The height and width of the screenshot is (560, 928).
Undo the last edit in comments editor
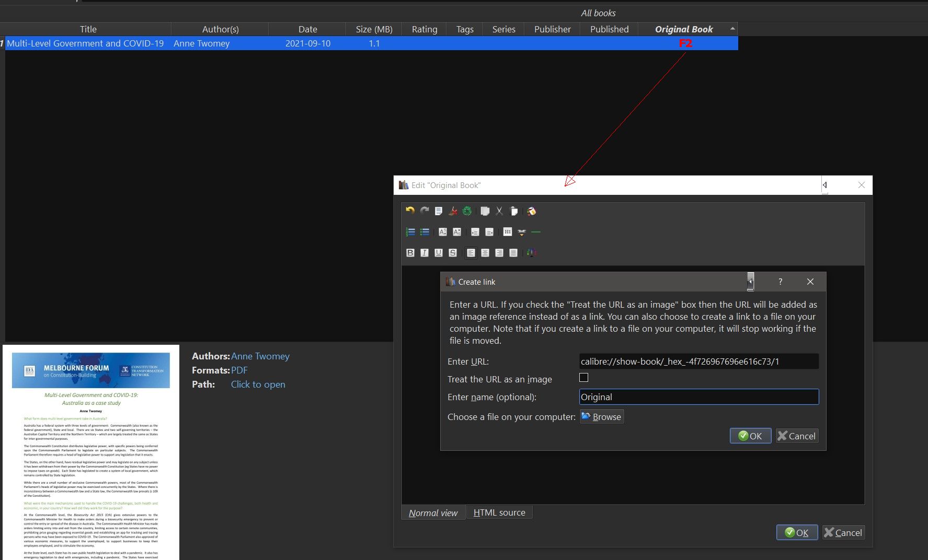(x=410, y=211)
